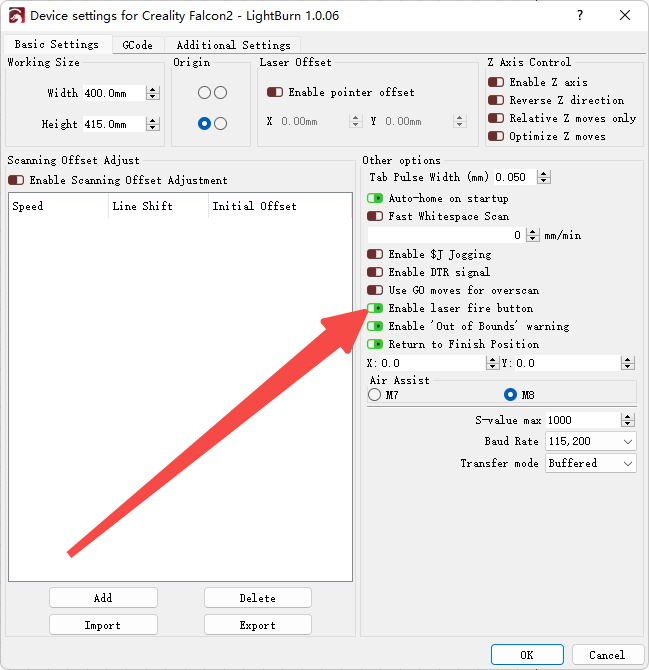Click the Speed column header

pyautogui.click(x=59, y=206)
